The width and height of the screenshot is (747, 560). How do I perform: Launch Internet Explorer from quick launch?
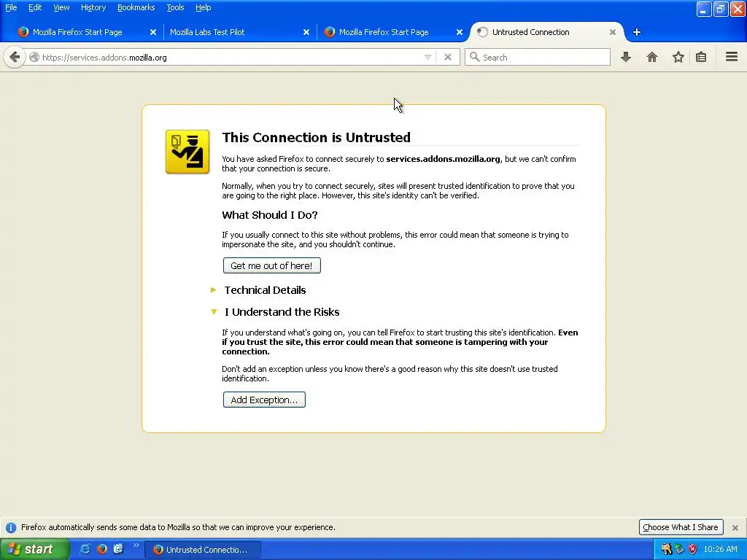pos(85,549)
